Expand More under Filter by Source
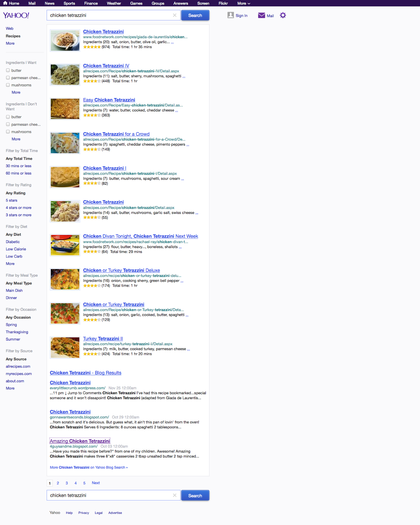 point(10,388)
